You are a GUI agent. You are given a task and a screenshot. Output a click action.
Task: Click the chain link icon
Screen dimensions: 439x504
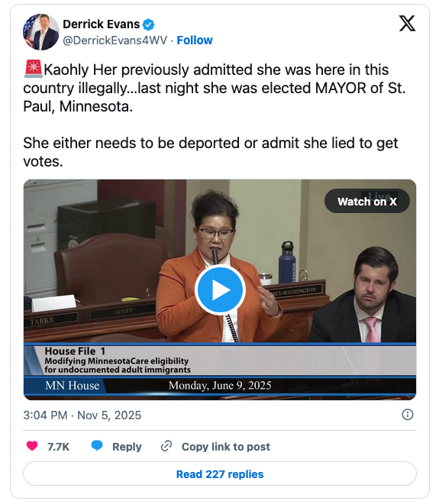pos(166,446)
